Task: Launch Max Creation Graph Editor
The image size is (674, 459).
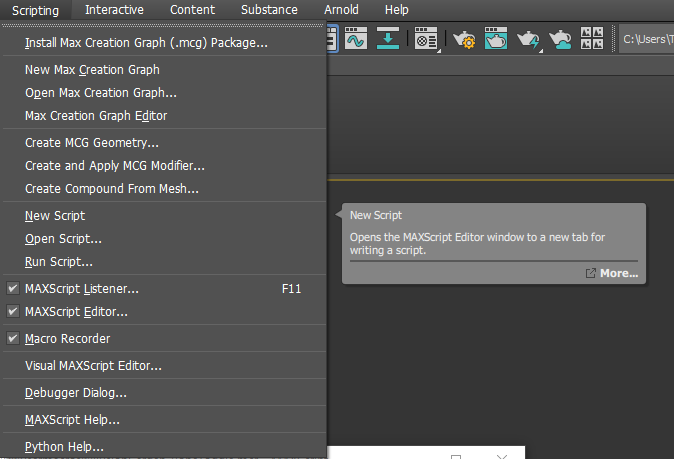Action: click(164, 116)
